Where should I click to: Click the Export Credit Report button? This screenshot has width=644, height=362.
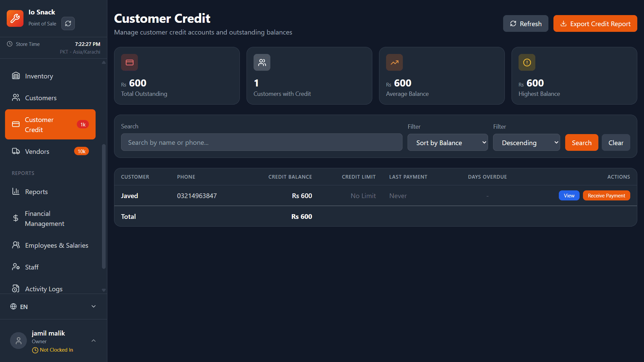tap(595, 23)
